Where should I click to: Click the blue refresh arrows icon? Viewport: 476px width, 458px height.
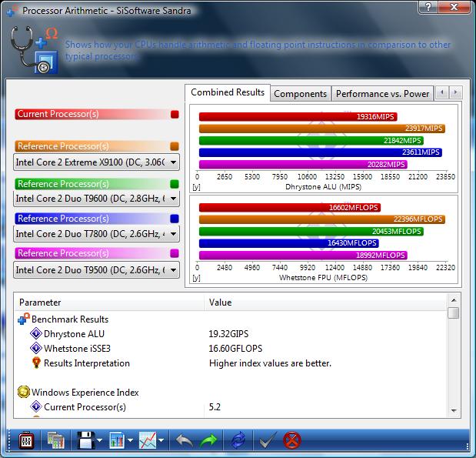coord(238,440)
